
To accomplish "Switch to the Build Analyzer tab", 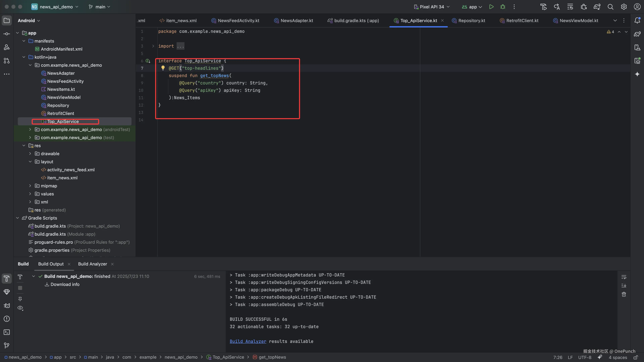I will pyautogui.click(x=93, y=264).
